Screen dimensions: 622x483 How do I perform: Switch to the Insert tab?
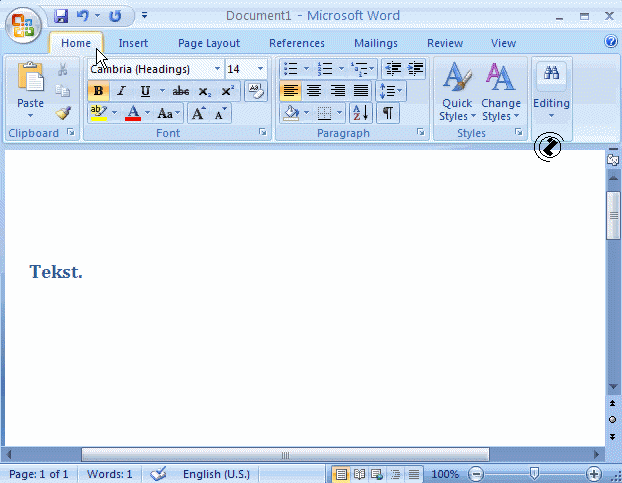[x=133, y=43]
